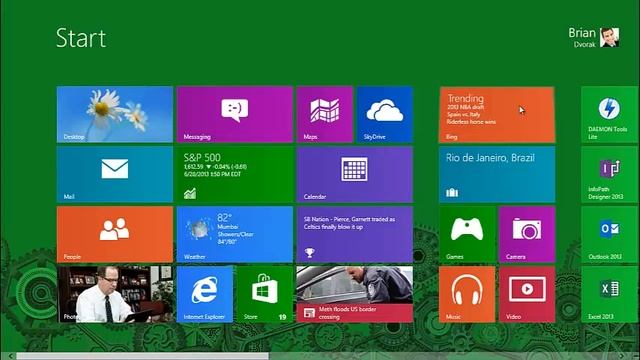This screenshot has width=640, height=360.
Task: Open the Music headphones tile
Action: coord(467,294)
